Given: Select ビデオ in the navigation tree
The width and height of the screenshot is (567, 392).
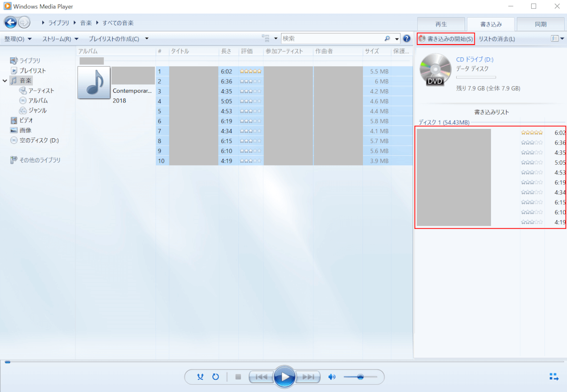Looking at the screenshot, I should 26,121.
